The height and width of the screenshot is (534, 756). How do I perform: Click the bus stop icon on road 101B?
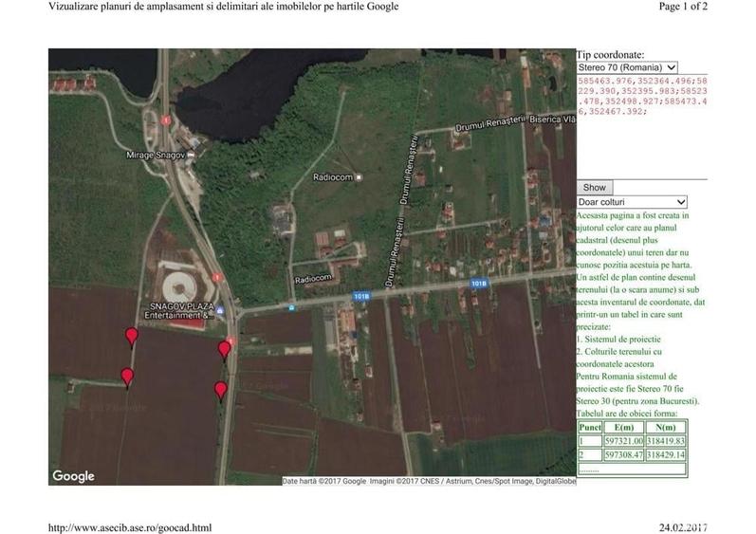tap(291, 307)
